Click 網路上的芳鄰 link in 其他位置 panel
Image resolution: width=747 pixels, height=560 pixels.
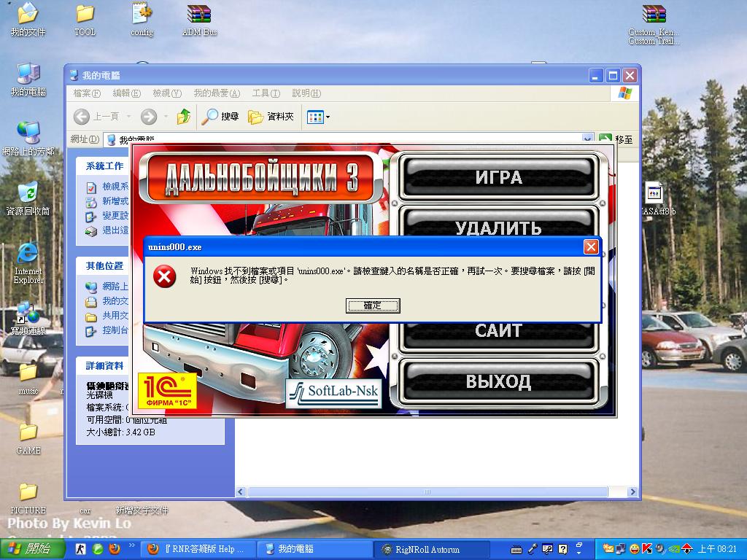[108, 286]
